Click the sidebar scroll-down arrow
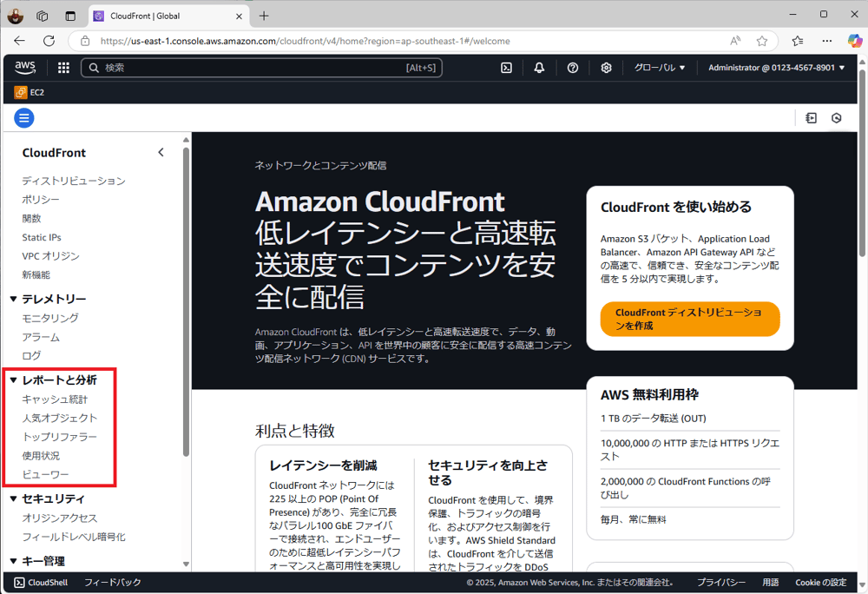 point(186,564)
